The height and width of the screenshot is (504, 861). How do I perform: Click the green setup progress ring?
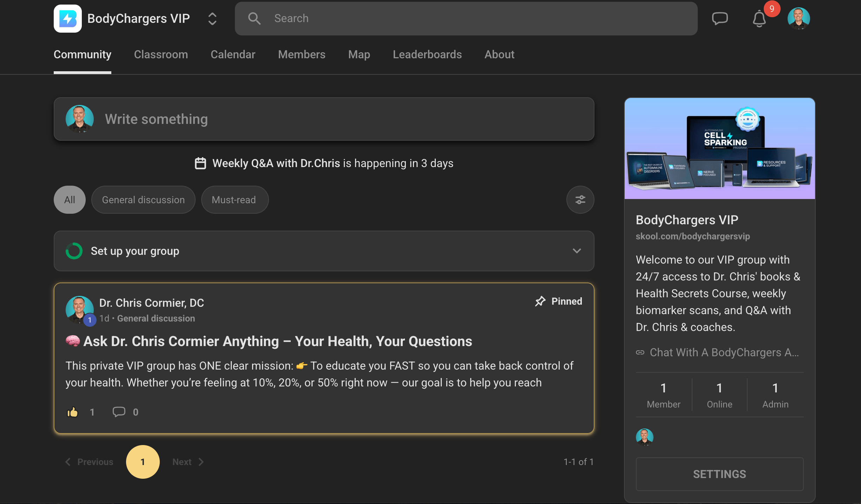[74, 251]
